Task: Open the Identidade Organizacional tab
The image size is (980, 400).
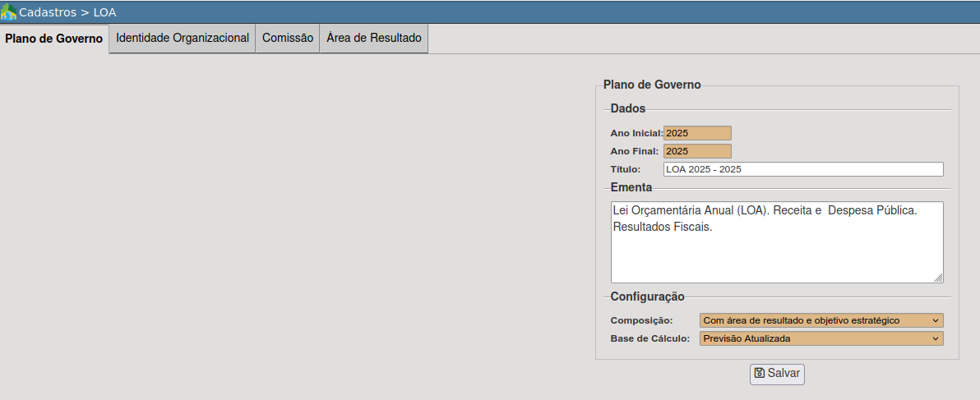Action: coord(183,38)
